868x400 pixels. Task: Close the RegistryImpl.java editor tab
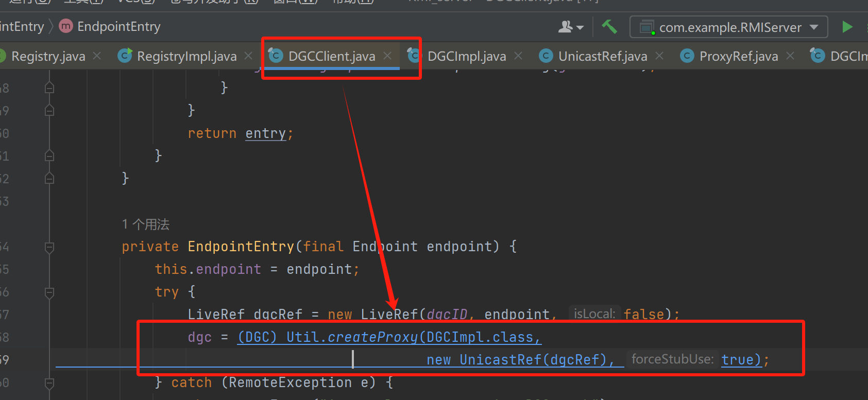point(248,56)
